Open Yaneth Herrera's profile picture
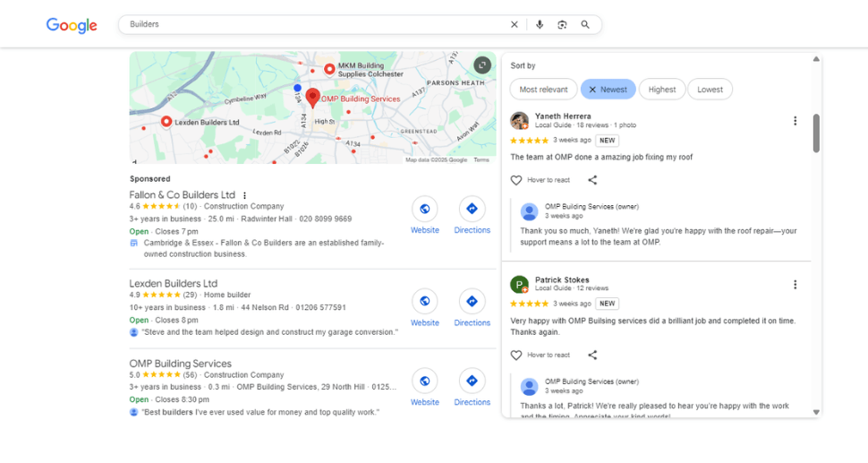868x463 pixels. 519,120
